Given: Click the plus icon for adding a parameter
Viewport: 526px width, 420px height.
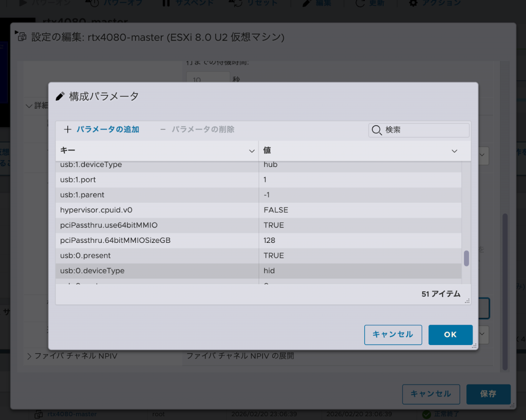Looking at the screenshot, I should tap(67, 129).
